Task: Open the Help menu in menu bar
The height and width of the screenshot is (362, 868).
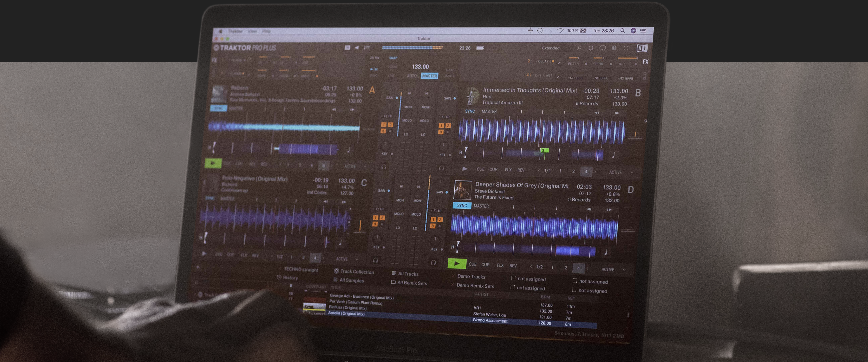Action: (266, 31)
